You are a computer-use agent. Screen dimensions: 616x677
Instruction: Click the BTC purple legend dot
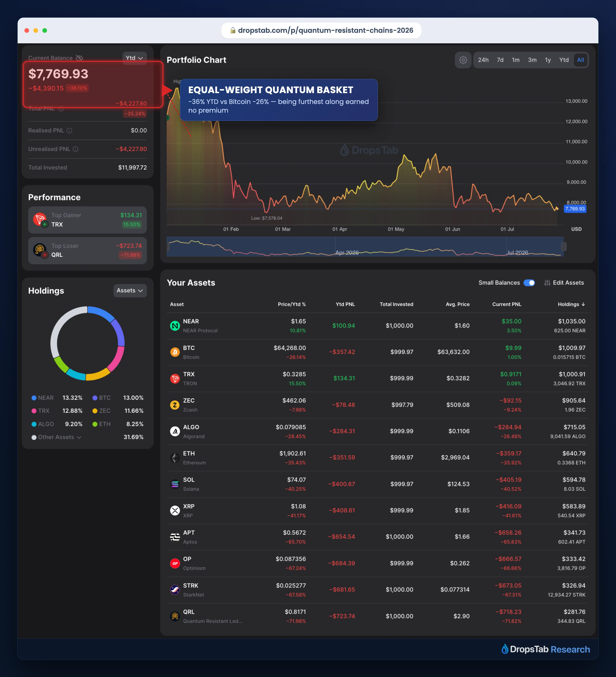(x=95, y=398)
